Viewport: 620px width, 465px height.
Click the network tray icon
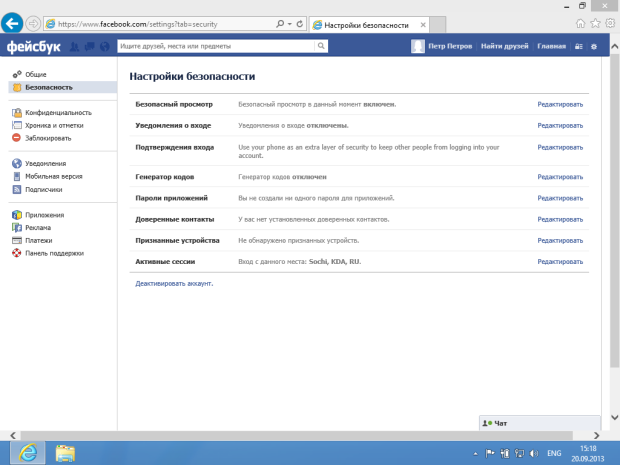519,453
